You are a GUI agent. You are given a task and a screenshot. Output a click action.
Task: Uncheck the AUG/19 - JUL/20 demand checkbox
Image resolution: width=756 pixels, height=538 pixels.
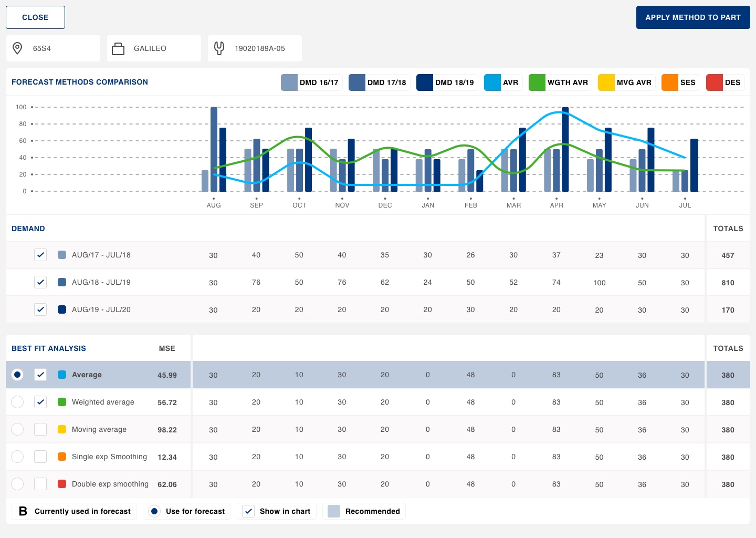click(x=40, y=309)
